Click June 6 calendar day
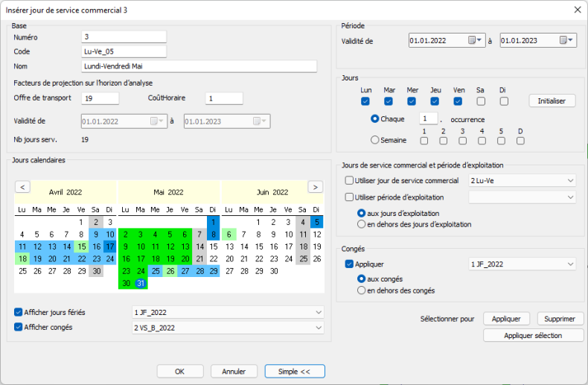The image size is (588, 385). pos(229,234)
